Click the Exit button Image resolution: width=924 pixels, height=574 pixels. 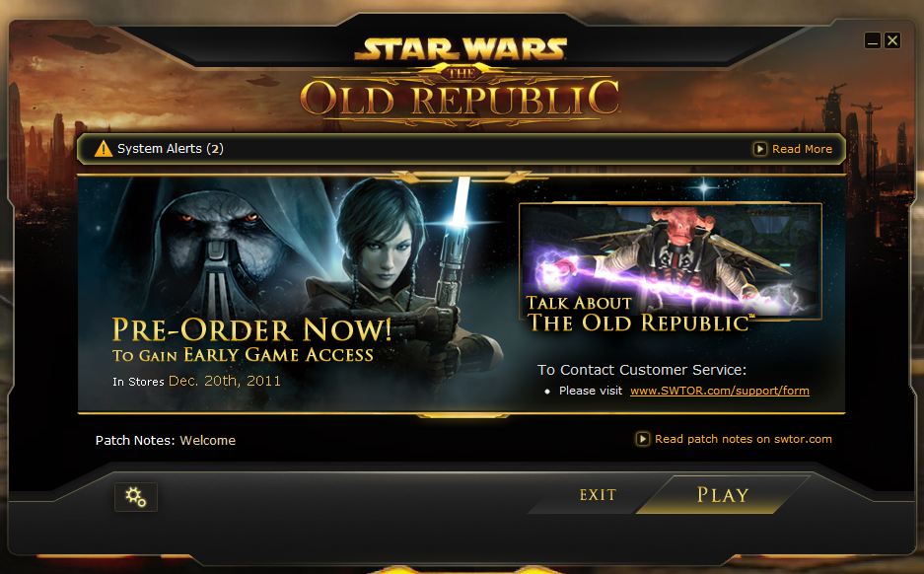598,494
